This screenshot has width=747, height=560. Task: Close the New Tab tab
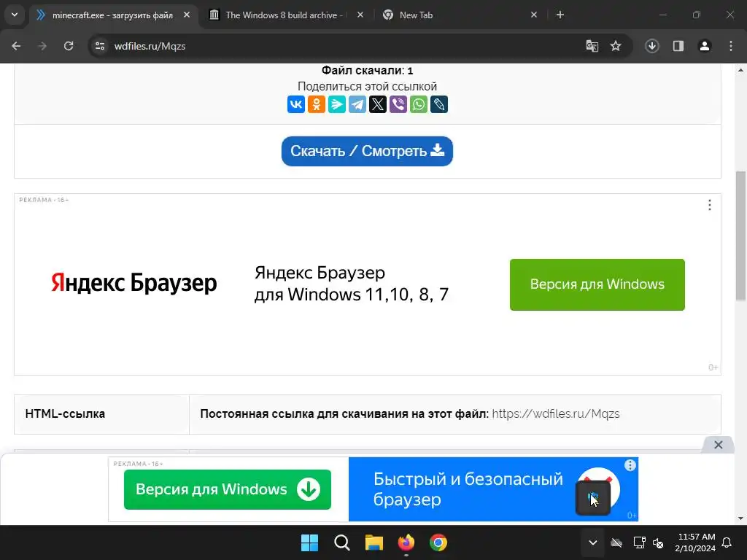click(534, 15)
